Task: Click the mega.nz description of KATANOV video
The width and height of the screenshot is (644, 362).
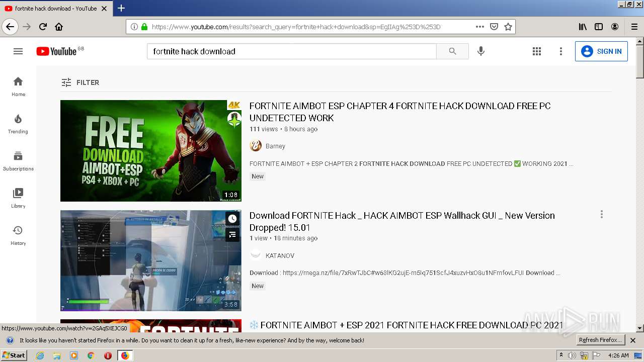Action: click(x=405, y=273)
